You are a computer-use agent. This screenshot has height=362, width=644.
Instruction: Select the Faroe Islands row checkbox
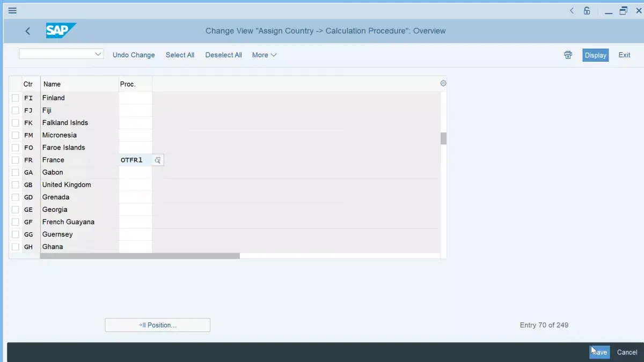(x=15, y=147)
